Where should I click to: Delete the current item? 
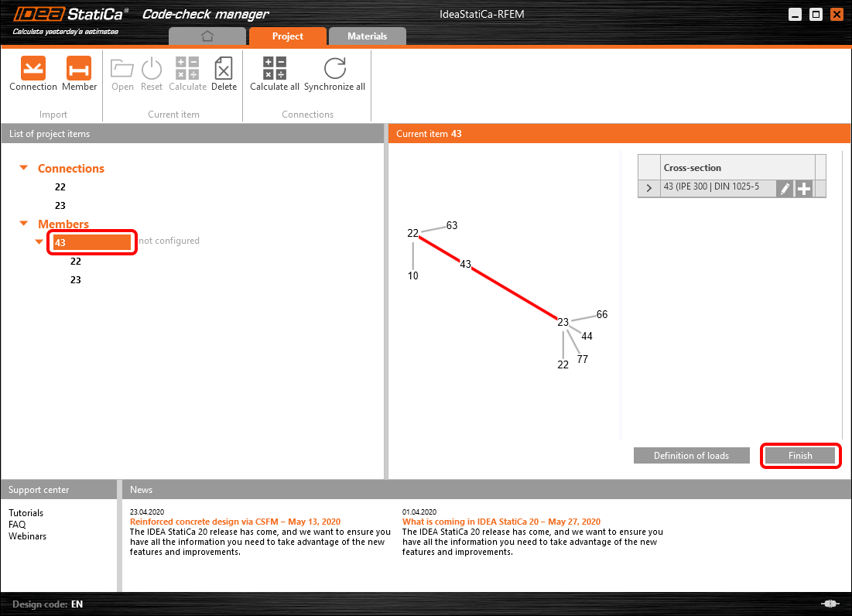coord(224,74)
